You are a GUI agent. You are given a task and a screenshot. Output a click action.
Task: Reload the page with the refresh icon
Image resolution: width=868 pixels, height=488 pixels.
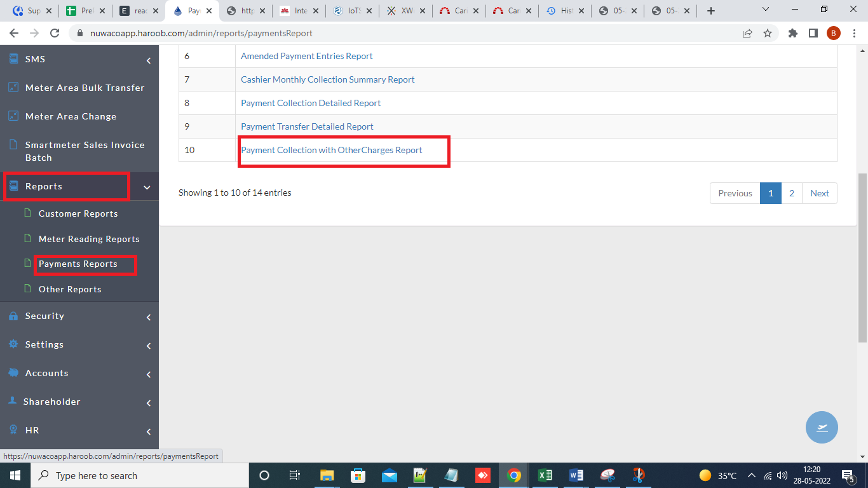point(55,33)
